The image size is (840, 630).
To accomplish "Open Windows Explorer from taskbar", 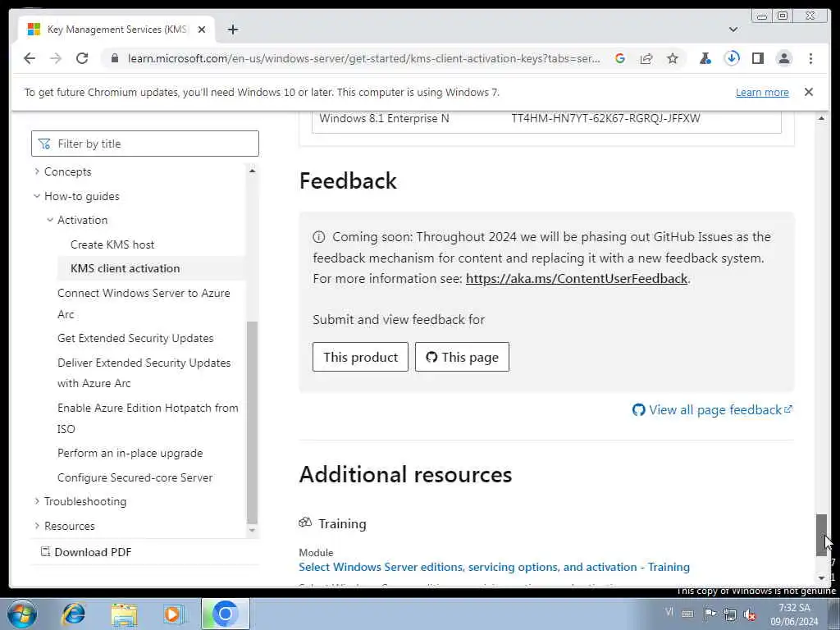I will [x=125, y=614].
